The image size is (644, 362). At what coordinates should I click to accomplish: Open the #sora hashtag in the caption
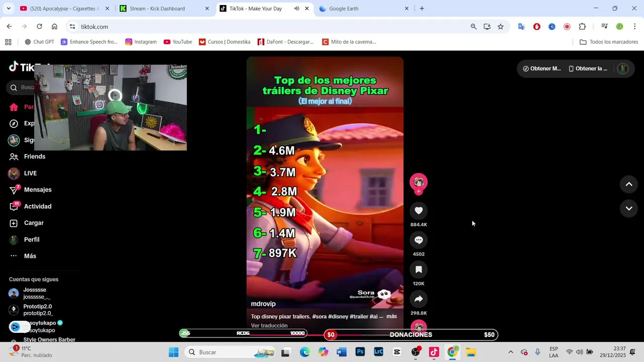click(x=319, y=316)
